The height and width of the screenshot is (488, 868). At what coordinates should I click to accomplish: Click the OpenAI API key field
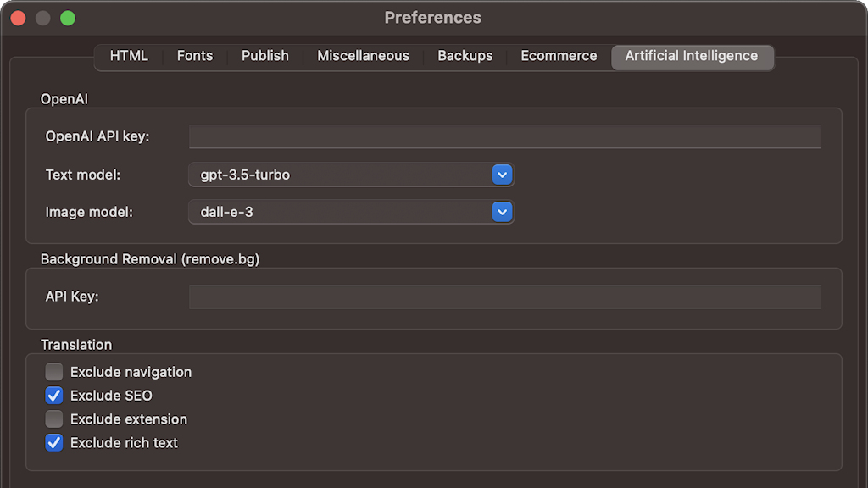[504, 136]
